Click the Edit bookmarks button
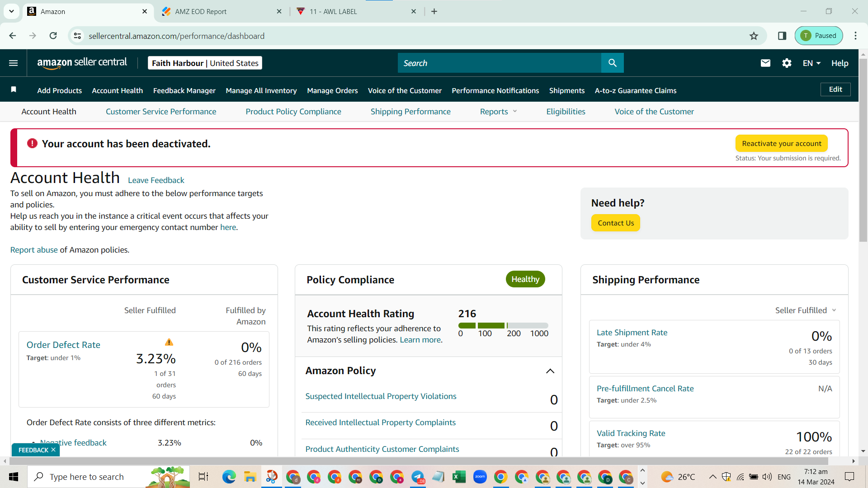Image resolution: width=868 pixels, height=488 pixels. (x=835, y=89)
